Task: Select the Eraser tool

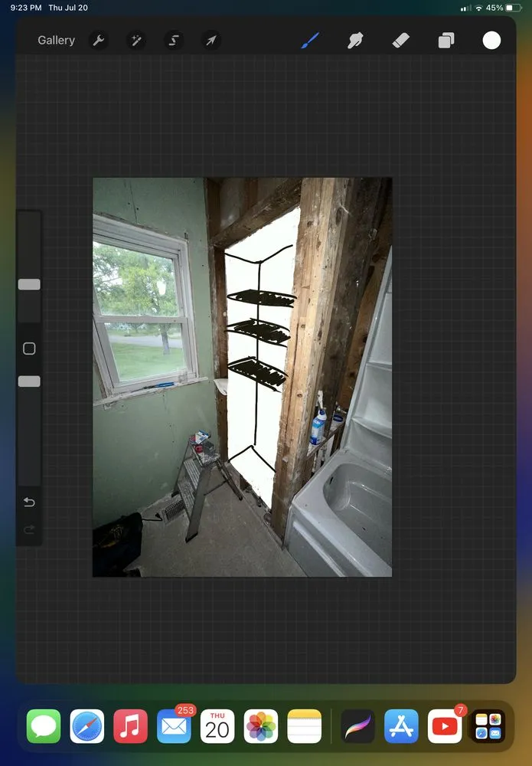Action: coord(401,41)
